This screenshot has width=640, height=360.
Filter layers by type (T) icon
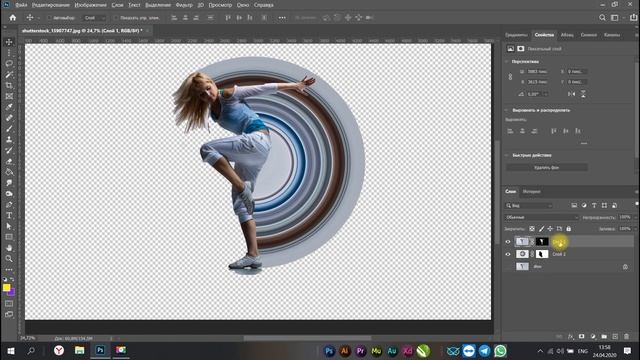coord(594,205)
